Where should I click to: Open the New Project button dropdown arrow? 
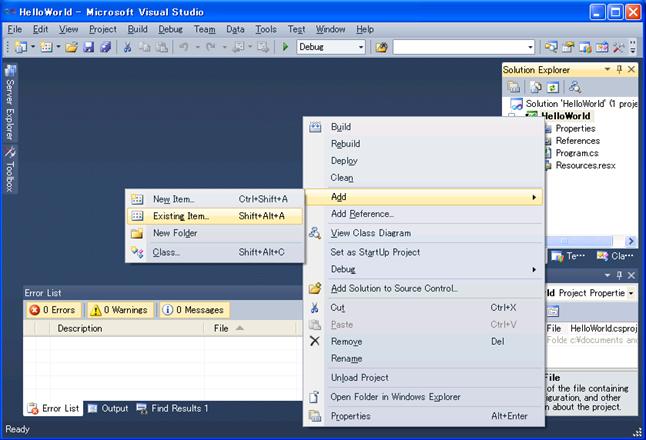coord(33,47)
